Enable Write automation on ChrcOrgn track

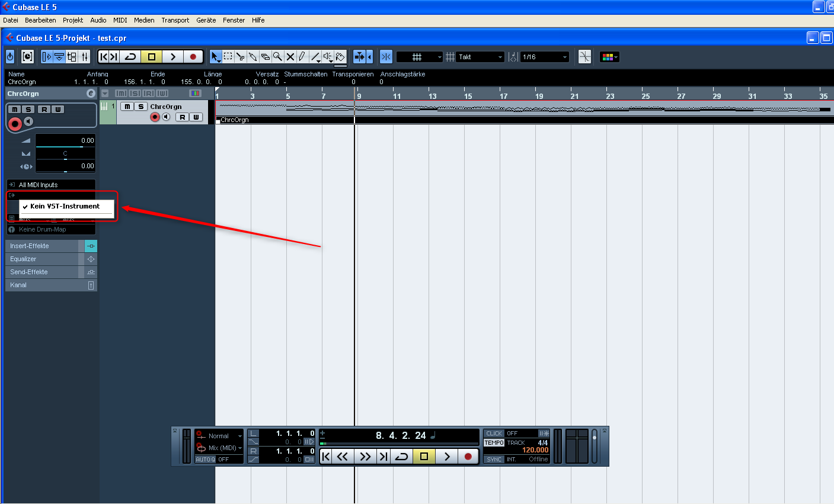pyautogui.click(x=196, y=117)
